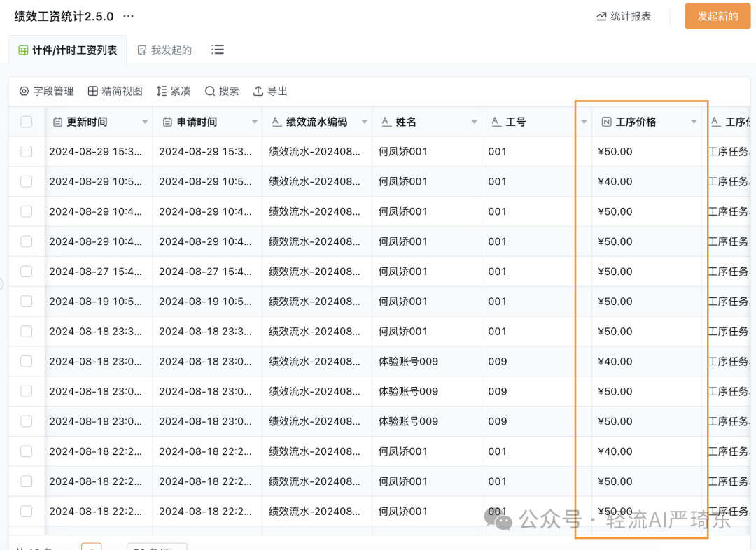Check the checkbox of the first 2024-08-29 row
This screenshot has width=756, height=550.
(x=26, y=151)
